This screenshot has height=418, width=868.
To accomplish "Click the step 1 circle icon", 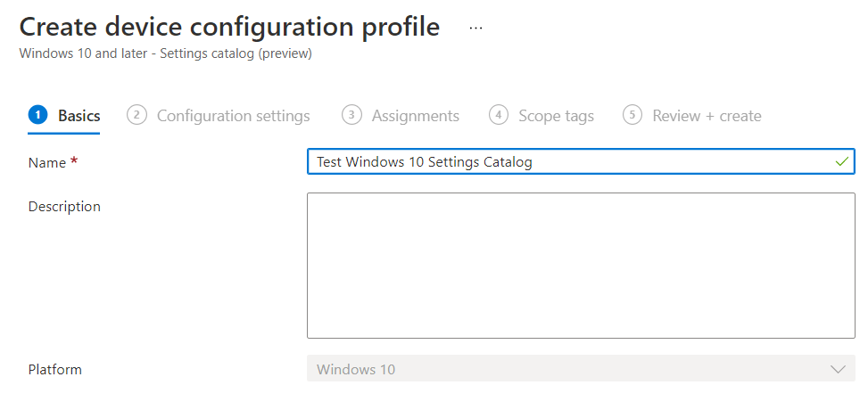I will point(38,115).
